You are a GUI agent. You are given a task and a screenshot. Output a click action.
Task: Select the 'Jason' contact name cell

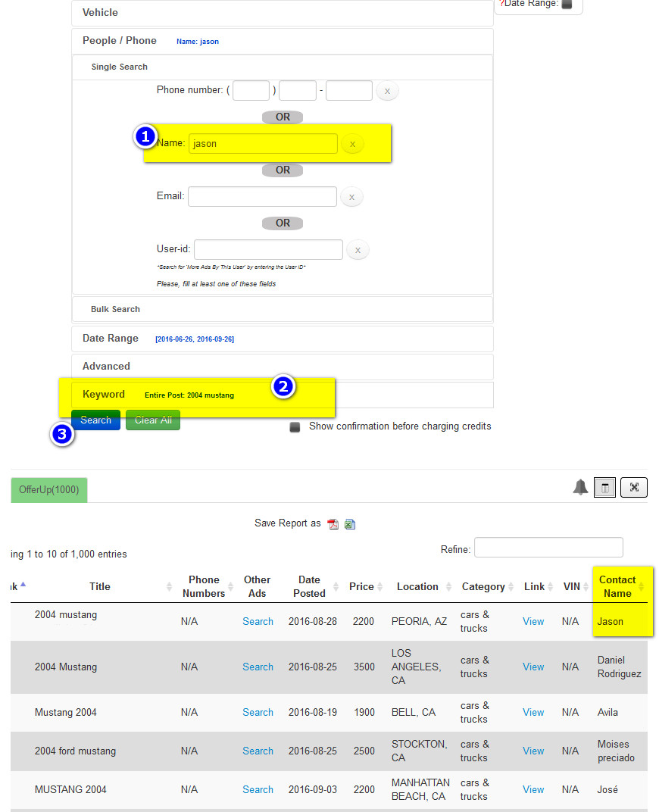611,621
